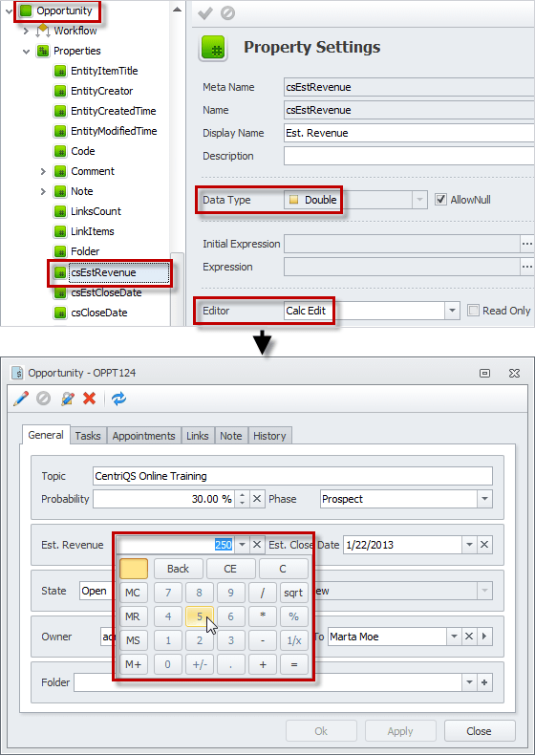Click the red X delete icon
This screenshot has height=756, width=535.
click(90, 399)
